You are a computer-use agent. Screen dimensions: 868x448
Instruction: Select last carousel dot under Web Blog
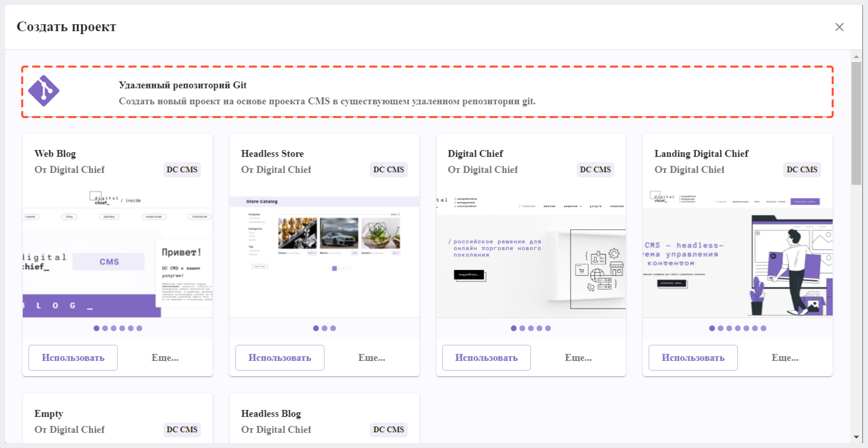[140, 328]
